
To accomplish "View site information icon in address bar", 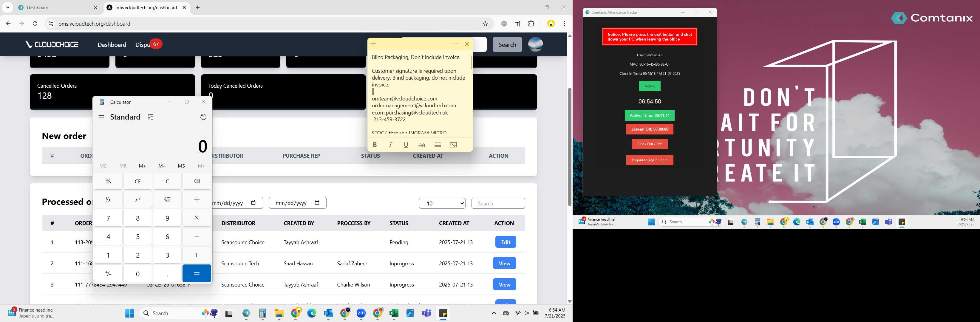I will [x=51, y=24].
